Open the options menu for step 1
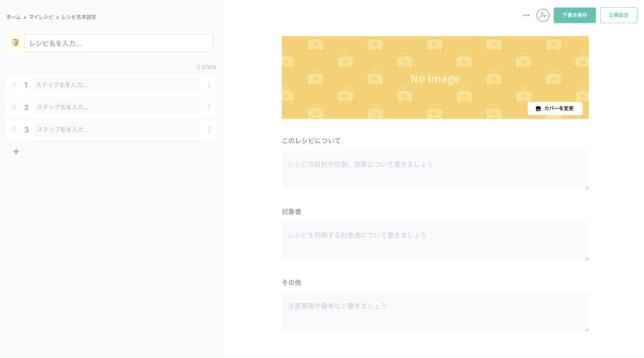644x358 pixels. click(x=209, y=85)
